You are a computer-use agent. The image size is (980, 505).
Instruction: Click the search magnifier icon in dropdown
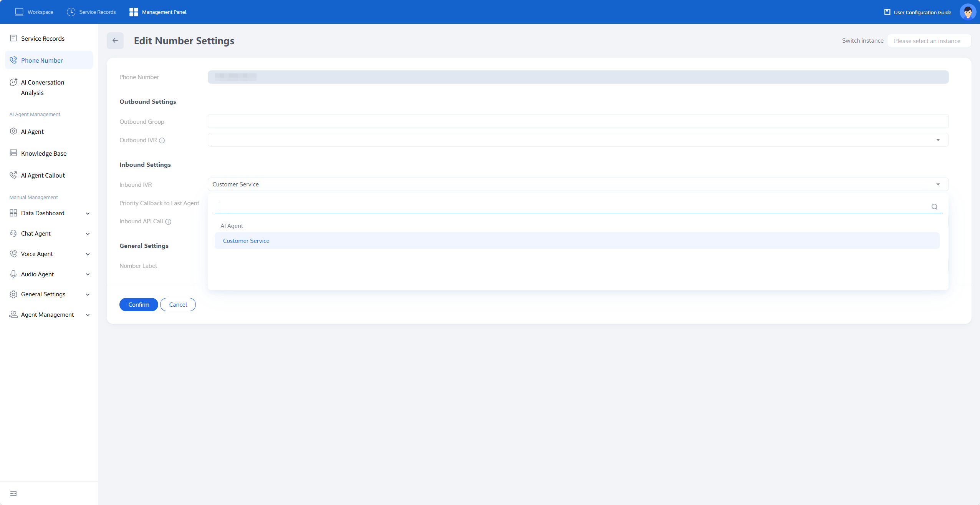click(934, 207)
